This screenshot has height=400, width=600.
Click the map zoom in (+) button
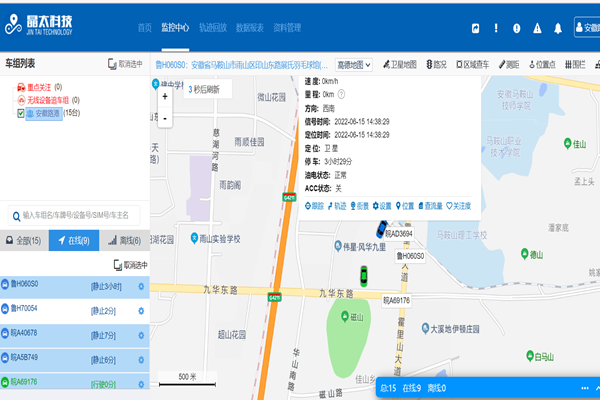coord(165,98)
